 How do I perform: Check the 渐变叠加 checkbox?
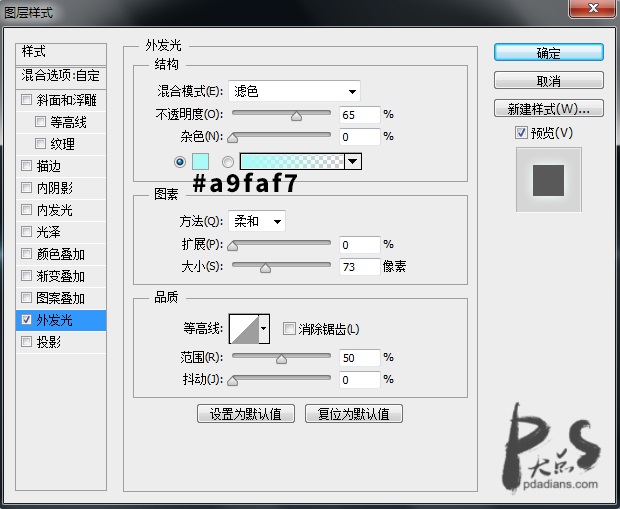coord(26,275)
